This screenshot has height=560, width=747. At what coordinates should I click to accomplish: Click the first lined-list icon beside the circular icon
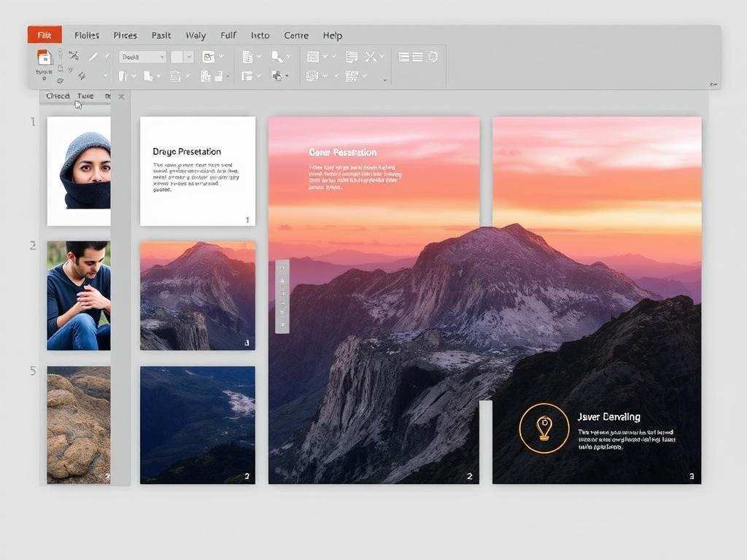click(403, 57)
